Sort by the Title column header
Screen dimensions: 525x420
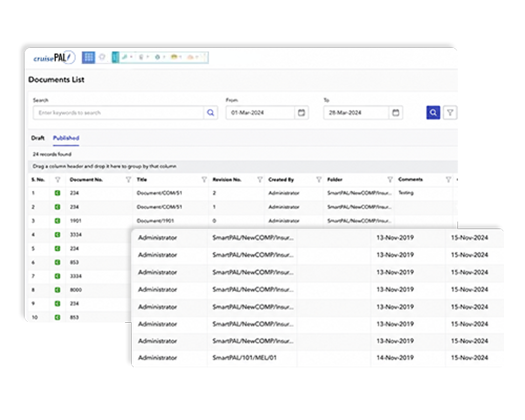pos(142,180)
